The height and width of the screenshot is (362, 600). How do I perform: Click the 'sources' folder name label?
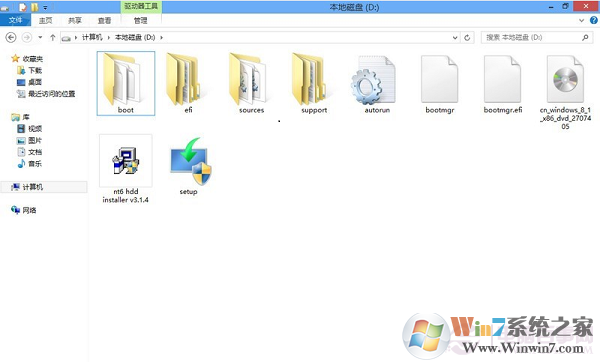[x=251, y=110]
